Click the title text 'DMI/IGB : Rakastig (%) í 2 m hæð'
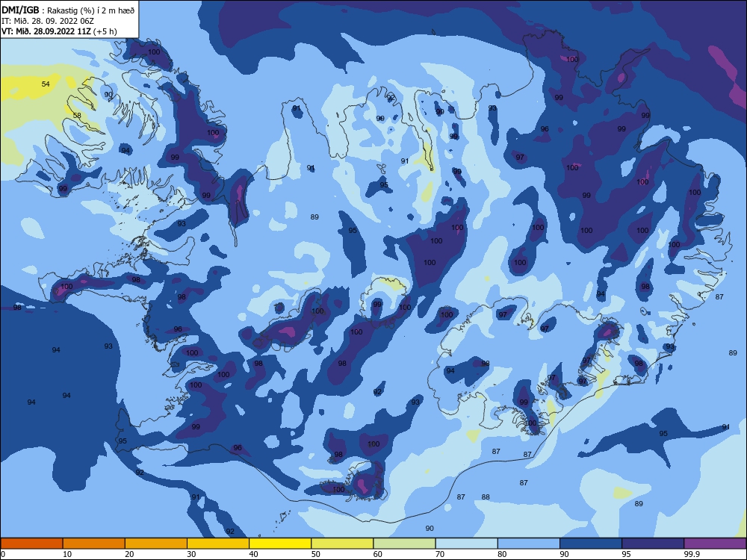The image size is (747, 560). tap(69, 10)
